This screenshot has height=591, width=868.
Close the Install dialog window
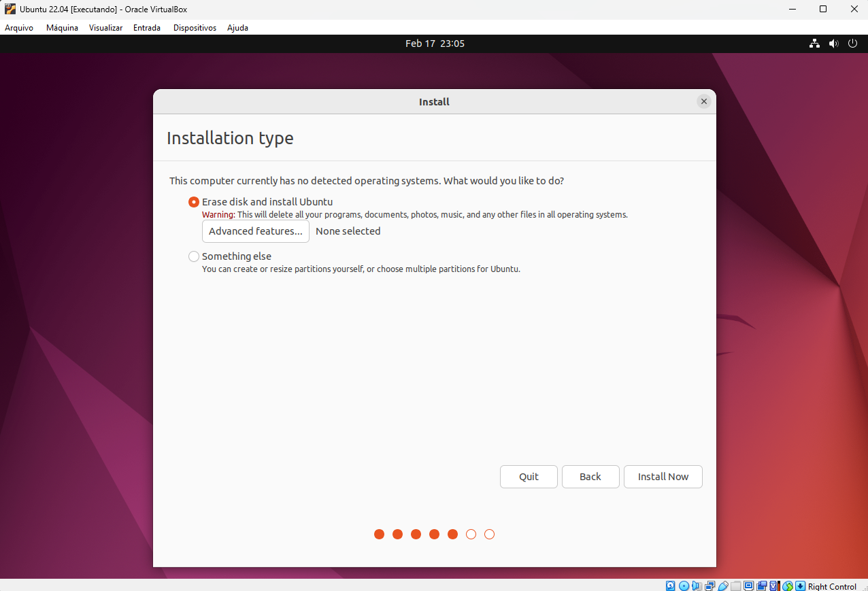[704, 101]
